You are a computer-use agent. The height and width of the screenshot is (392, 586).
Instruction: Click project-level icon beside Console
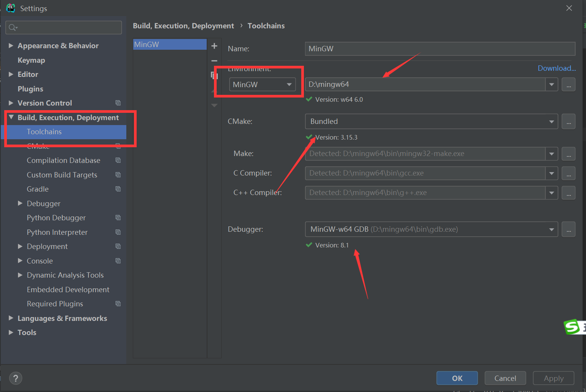(x=118, y=261)
